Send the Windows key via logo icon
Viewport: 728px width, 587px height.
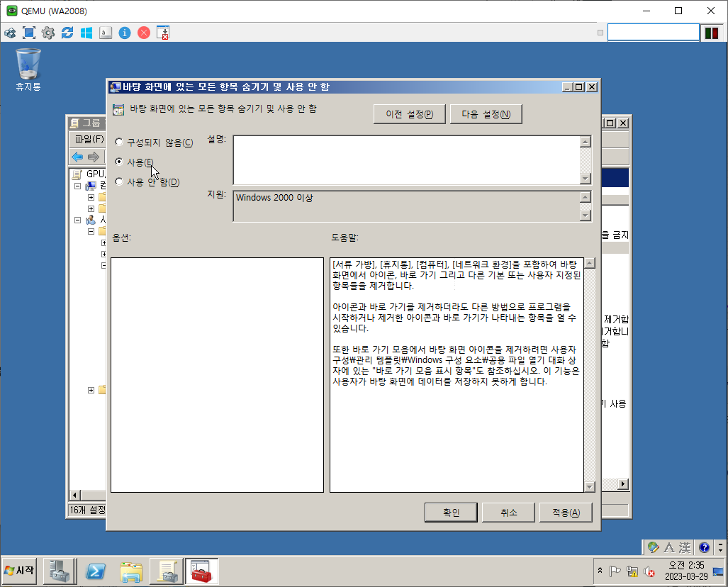coord(86,33)
